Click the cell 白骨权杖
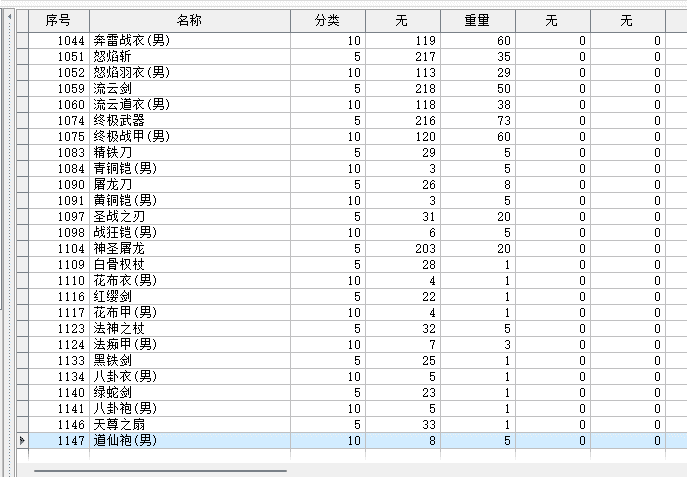Image resolution: width=687 pixels, height=477 pixels. click(x=190, y=265)
